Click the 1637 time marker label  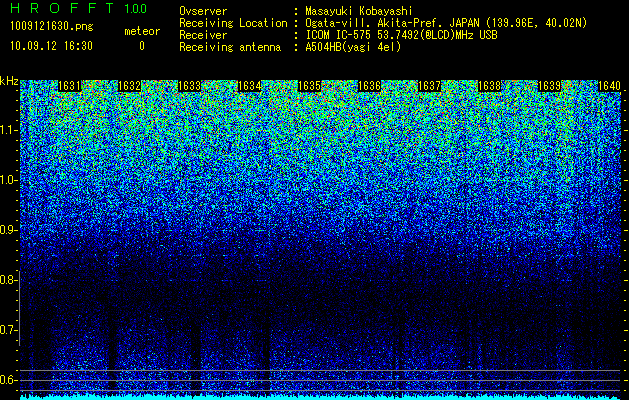tap(430, 86)
